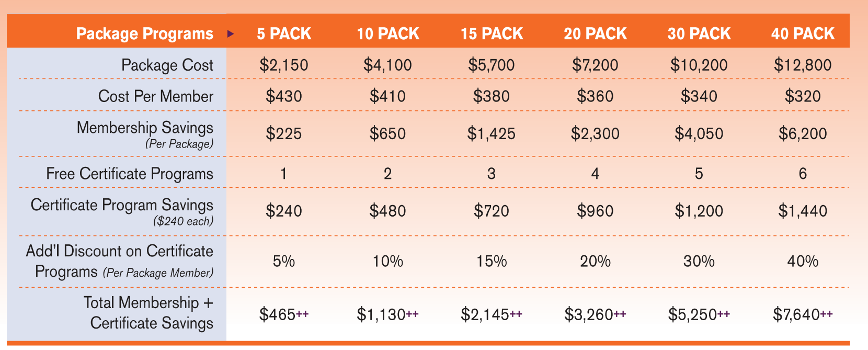Click Total Membership + Certificate Savings label
Viewport: 868px width, 350px height.
pos(149,313)
